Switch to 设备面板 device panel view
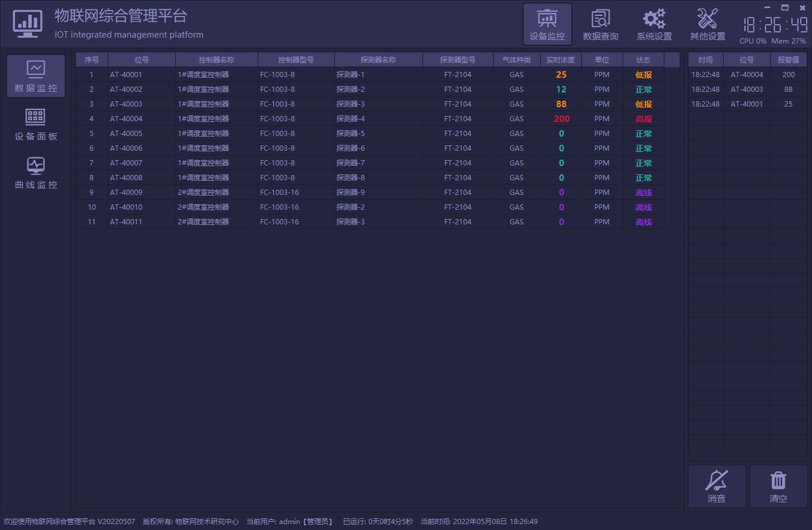812x530 pixels. click(36, 124)
